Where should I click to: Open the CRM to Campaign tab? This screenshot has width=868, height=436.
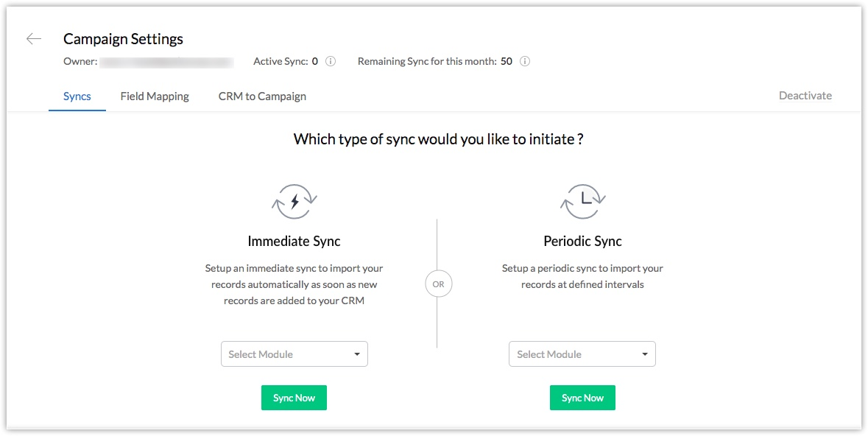click(x=262, y=96)
